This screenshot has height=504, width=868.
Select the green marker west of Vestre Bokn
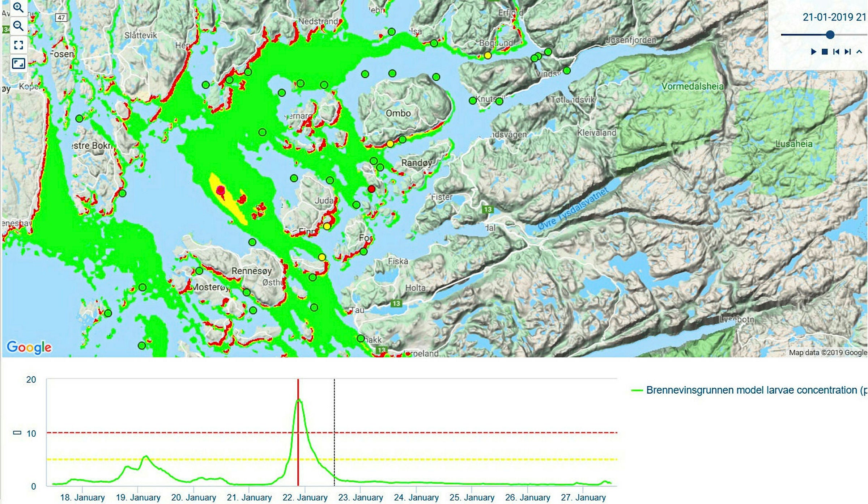[x=79, y=118]
